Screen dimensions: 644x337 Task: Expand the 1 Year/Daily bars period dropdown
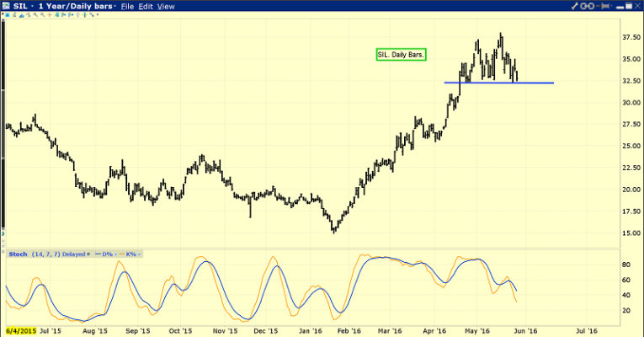click(114, 6)
